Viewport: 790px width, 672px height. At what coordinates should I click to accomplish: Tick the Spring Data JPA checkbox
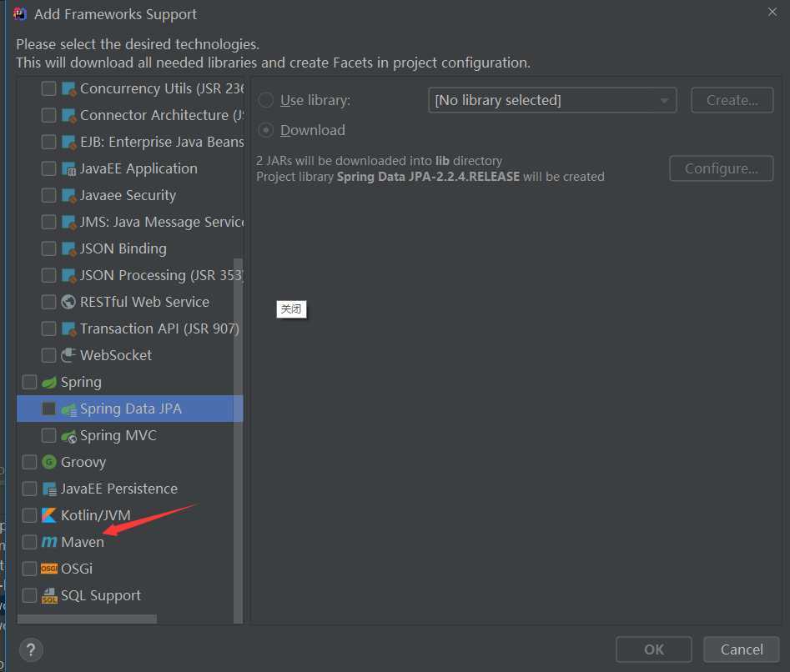[49, 409]
